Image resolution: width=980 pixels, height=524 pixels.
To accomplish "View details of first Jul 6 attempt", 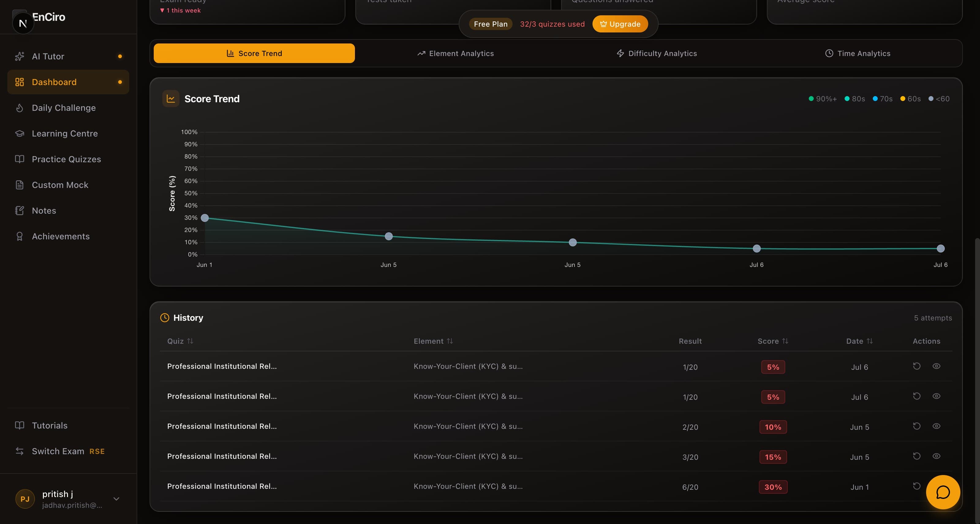I will click(936, 366).
